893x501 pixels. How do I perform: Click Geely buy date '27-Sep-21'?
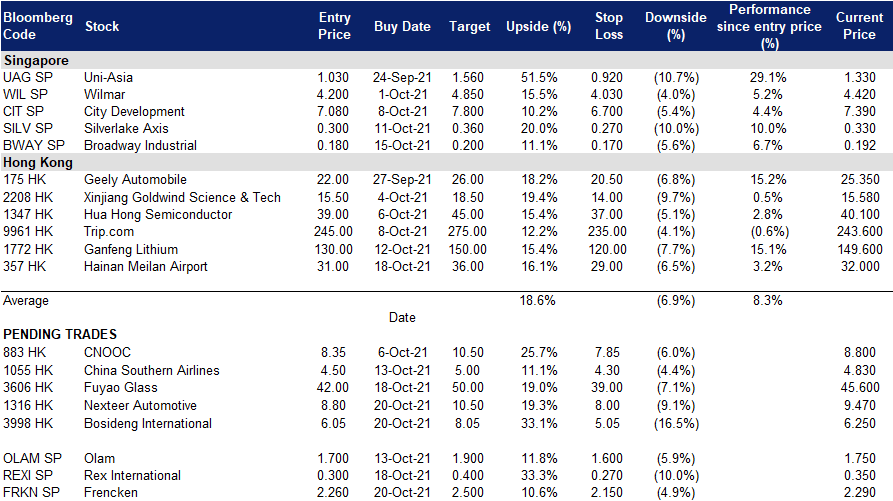click(x=402, y=180)
